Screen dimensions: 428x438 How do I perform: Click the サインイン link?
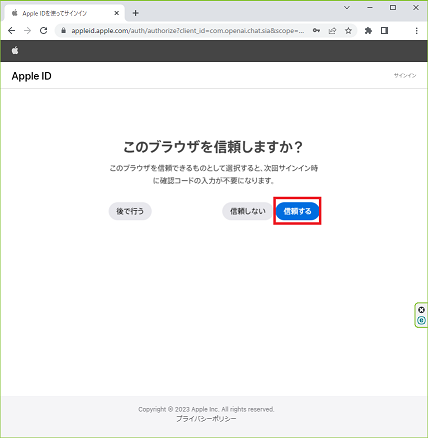[x=405, y=76]
